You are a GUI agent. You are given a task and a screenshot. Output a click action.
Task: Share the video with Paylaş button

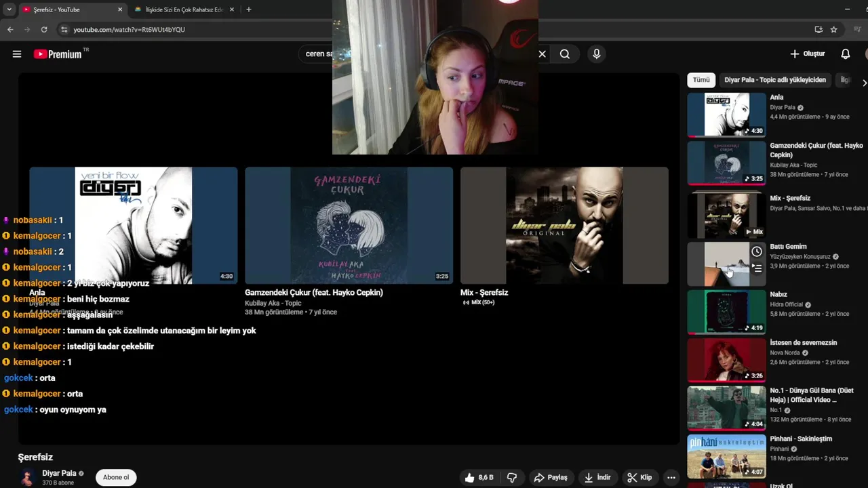coord(551,477)
